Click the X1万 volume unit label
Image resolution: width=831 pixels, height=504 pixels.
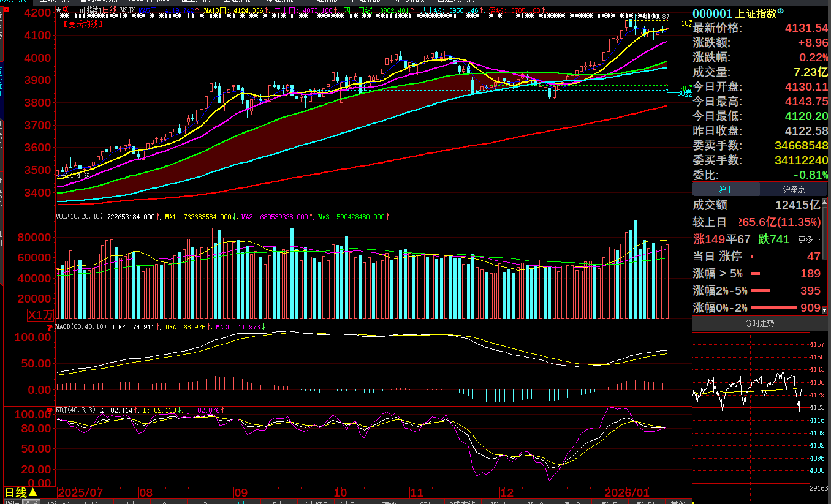tap(41, 315)
